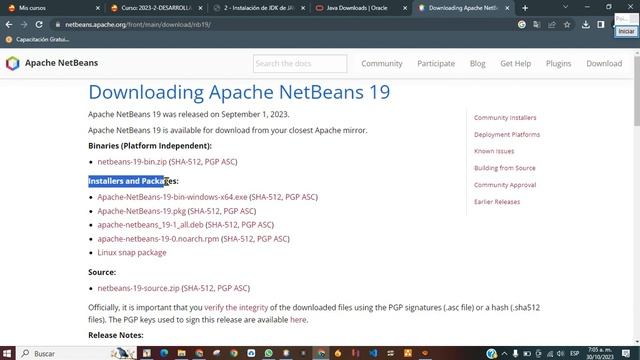
Task: Open the verify the integrity link
Action: coord(236,308)
